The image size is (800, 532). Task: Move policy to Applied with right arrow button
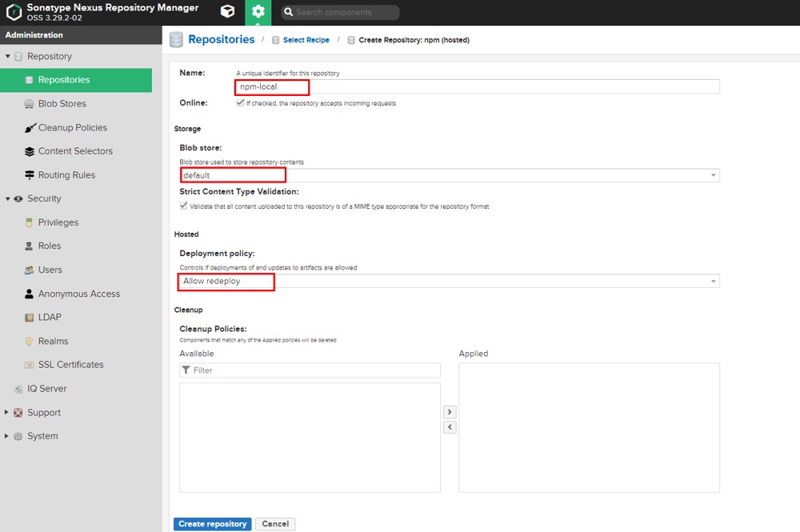coord(450,412)
